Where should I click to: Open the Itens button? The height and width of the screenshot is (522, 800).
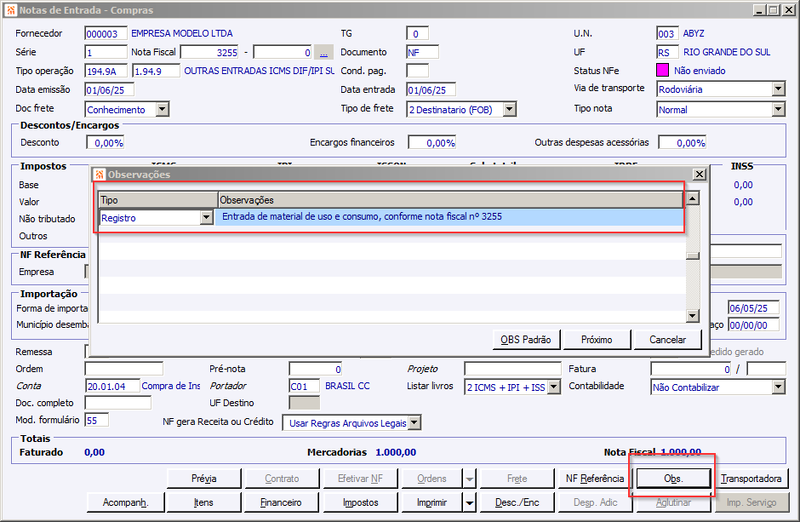[x=204, y=503]
